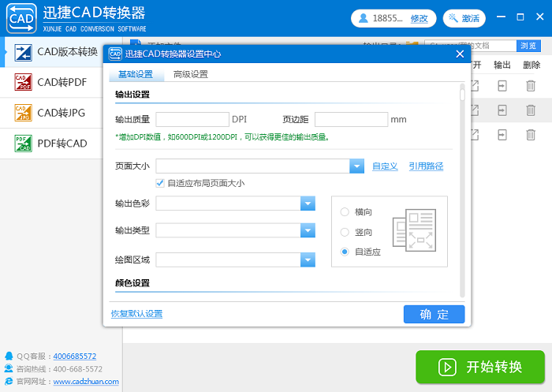The height and width of the screenshot is (392, 552).
Task: Click the trash icon in the second file row
Action: (x=531, y=110)
